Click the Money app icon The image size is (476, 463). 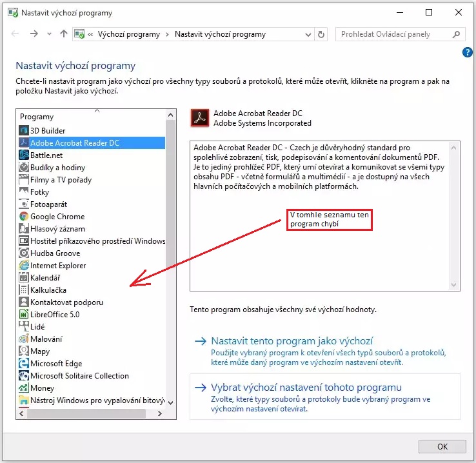(24, 388)
